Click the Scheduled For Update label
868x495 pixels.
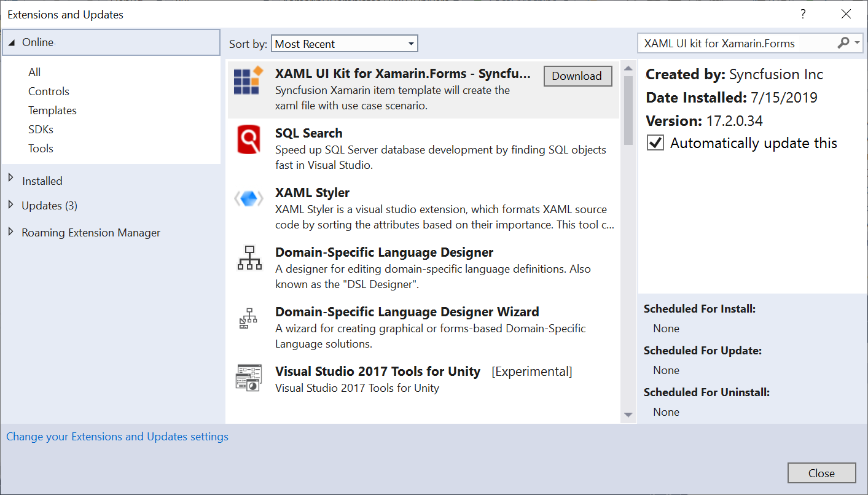[x=703, y=351]
